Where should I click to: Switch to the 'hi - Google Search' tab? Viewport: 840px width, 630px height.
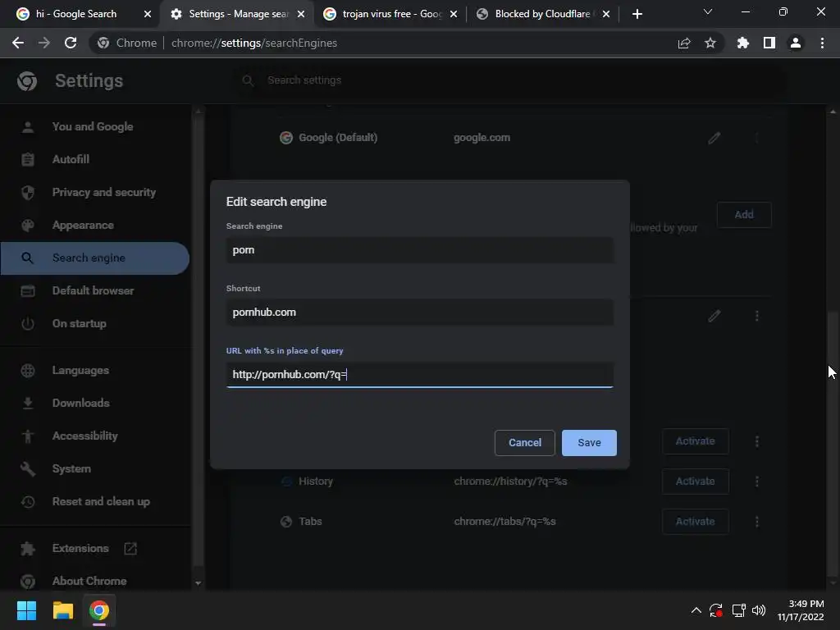pyautogui.click(x=76, y=14)
